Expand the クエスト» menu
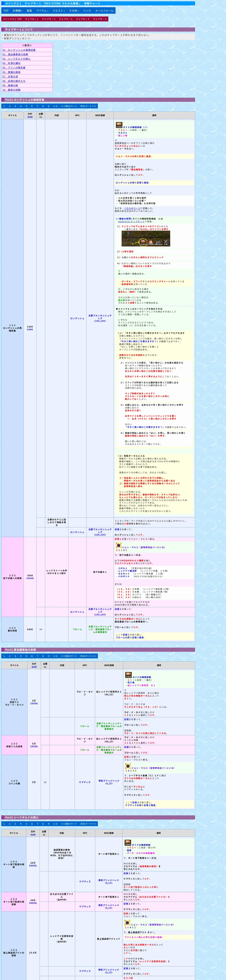The width and height of the screenshot is (226, 980). [x=59, y=11]
